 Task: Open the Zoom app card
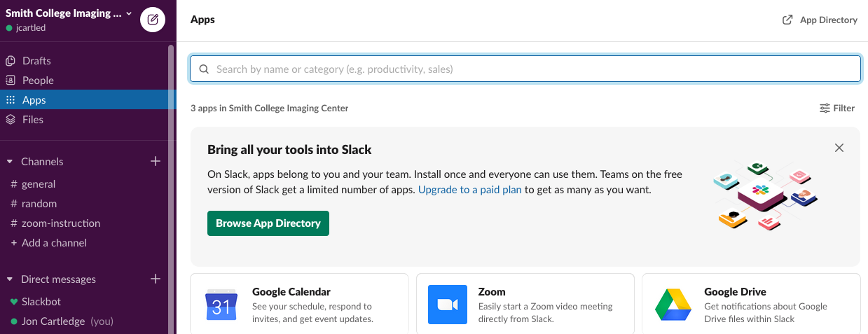525,304
